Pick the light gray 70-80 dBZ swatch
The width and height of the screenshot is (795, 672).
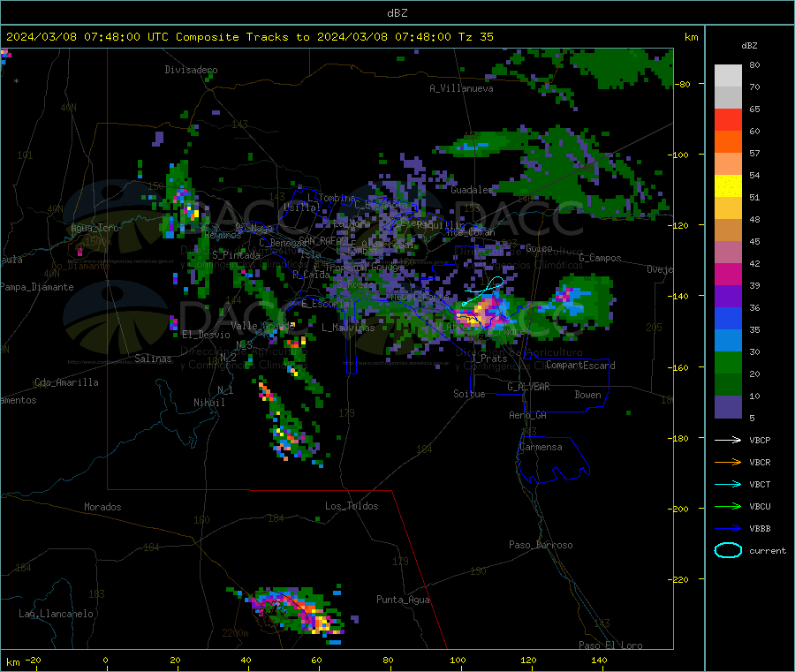tap(728, 76)
